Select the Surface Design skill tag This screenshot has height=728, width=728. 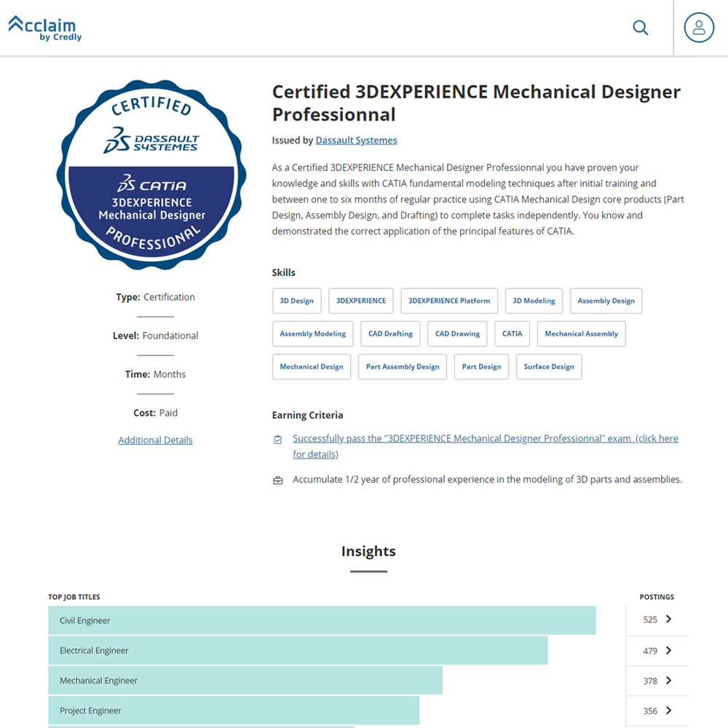[x=549, y=367]
